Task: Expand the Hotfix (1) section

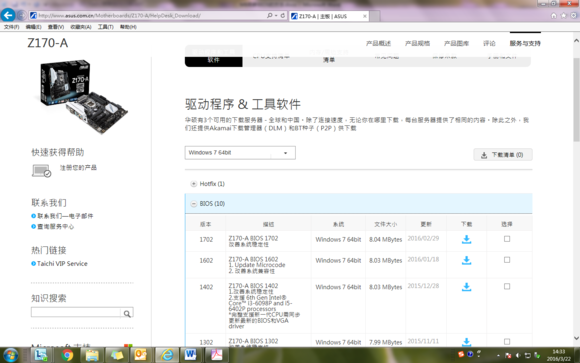Action: [x=193, y=184]
